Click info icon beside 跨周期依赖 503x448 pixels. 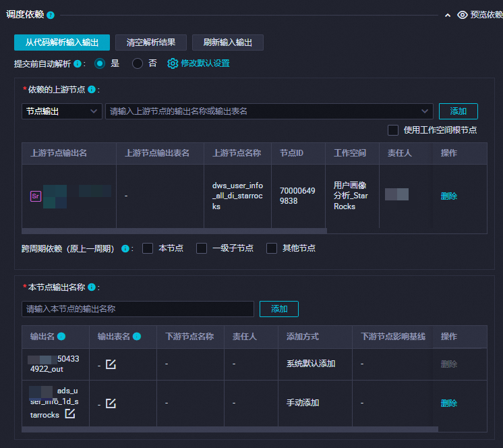click(x=125, y=248)
